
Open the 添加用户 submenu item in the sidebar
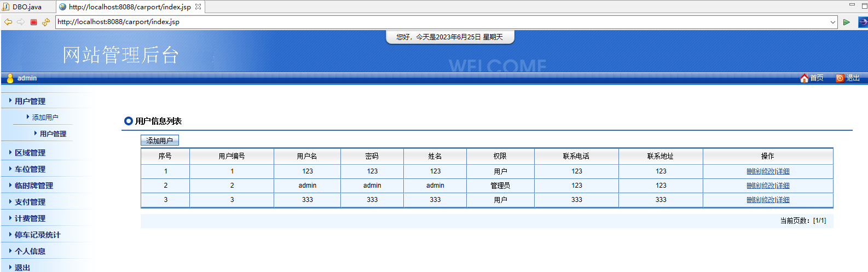[45, 117]
